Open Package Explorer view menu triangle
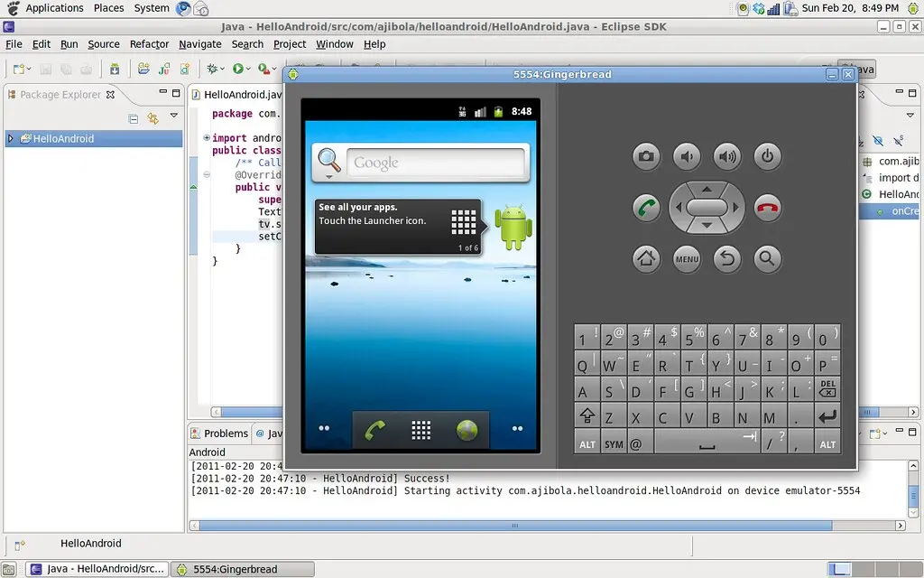The width and height of the screenshot is (924, 578). [x=174, y=116]
